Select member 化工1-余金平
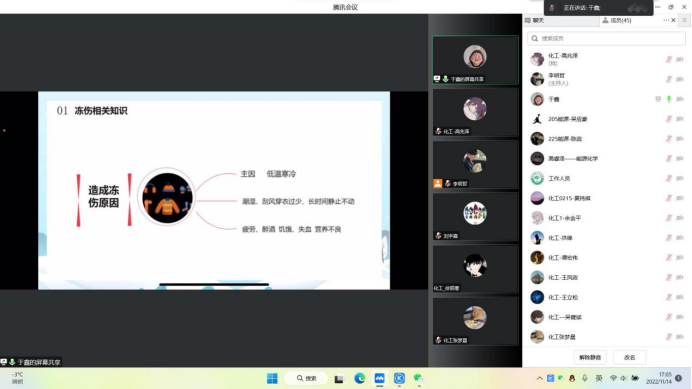Image resolution: width=692 pixels, height=389 pixels. (x=607, y=218)
